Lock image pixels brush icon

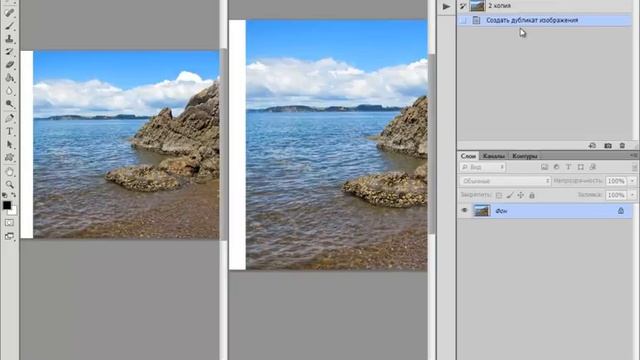tap(510, 196)
